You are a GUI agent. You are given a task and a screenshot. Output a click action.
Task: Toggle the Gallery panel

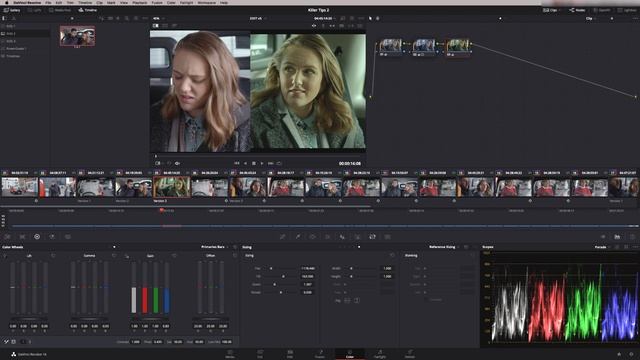(x=12, y=10)
